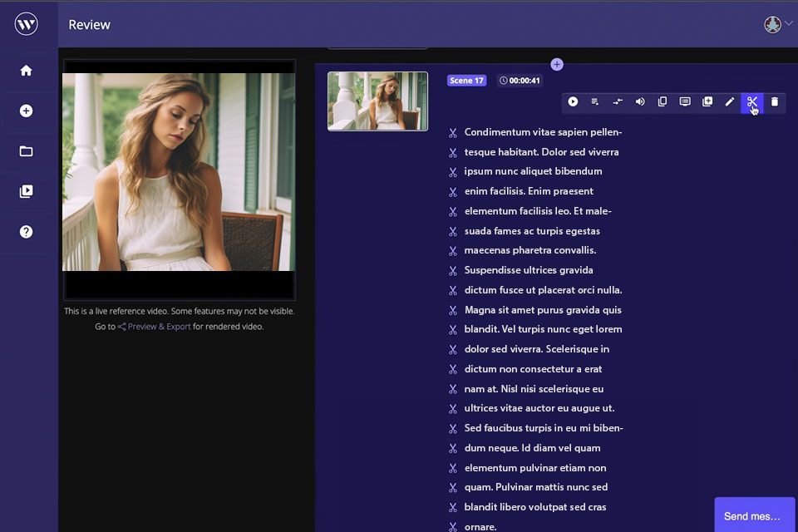The width and height of the screenshot is (798, 532).
Task: Split scene at 'suada fames ac turpis egestas' scissors
Action: tap(453, 232)
